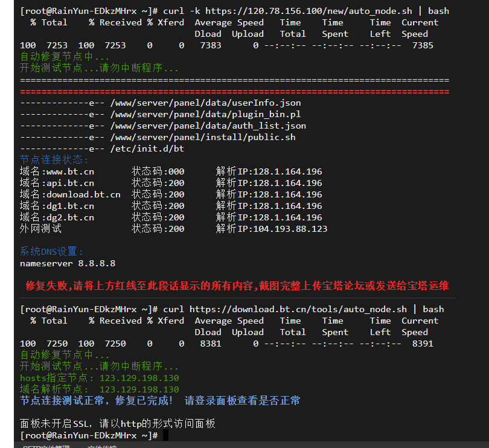Click the path /www/server/panel/data/plugin_bin.pl
The image size is (489, 448).
click(x=205, y=115)
